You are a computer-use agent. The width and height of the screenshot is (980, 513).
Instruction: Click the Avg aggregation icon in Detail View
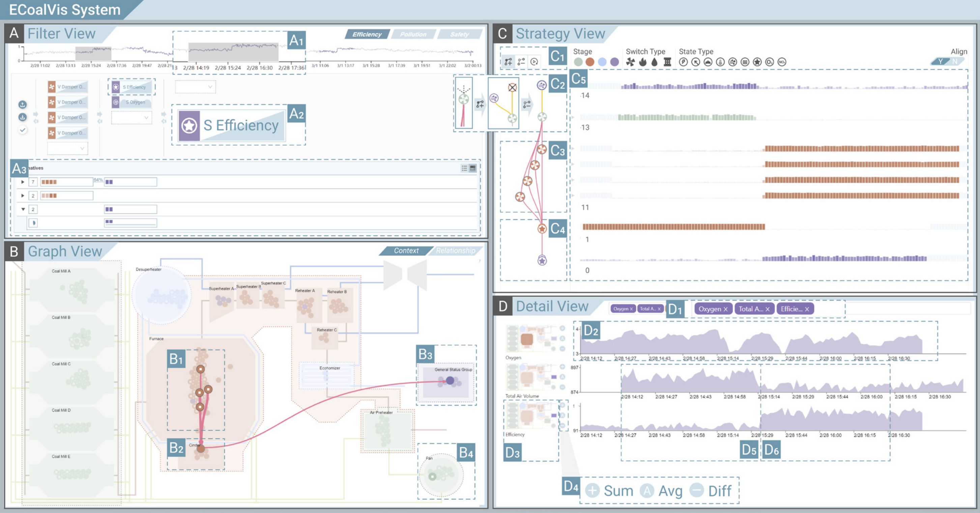pos(647,491)
